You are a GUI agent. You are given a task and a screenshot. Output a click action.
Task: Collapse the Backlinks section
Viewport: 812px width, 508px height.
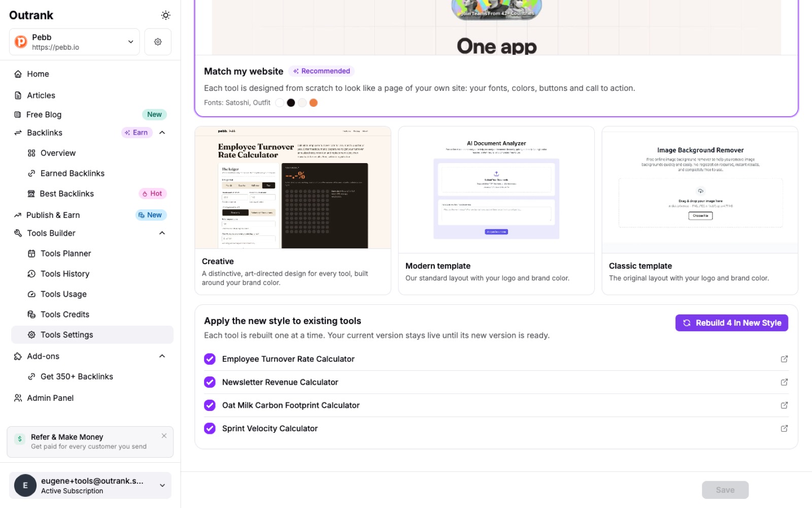click(x=162, y=133)
